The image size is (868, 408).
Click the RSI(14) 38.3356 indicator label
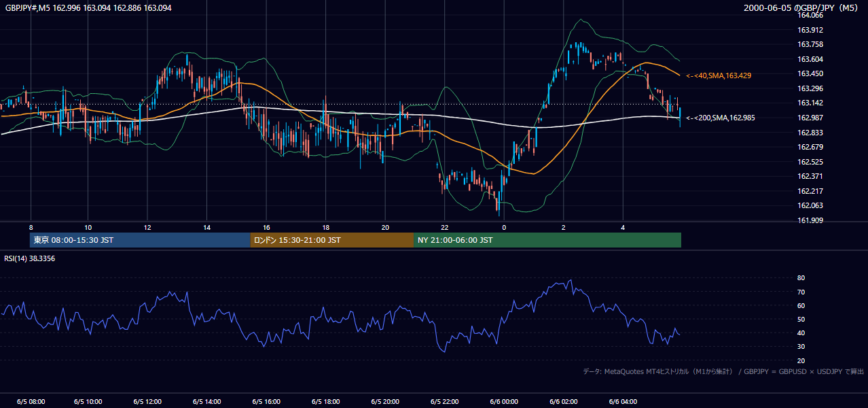30,258
